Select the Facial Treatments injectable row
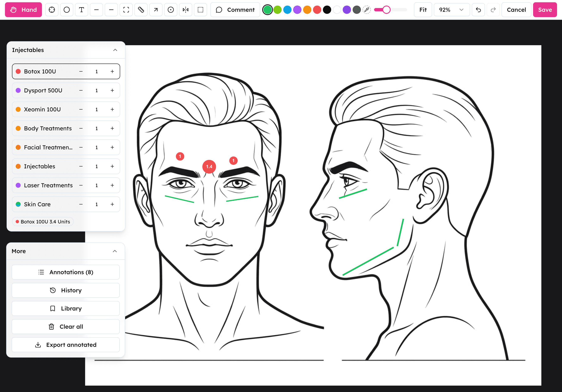The image size is (562, 392). [x=66, y=147]
